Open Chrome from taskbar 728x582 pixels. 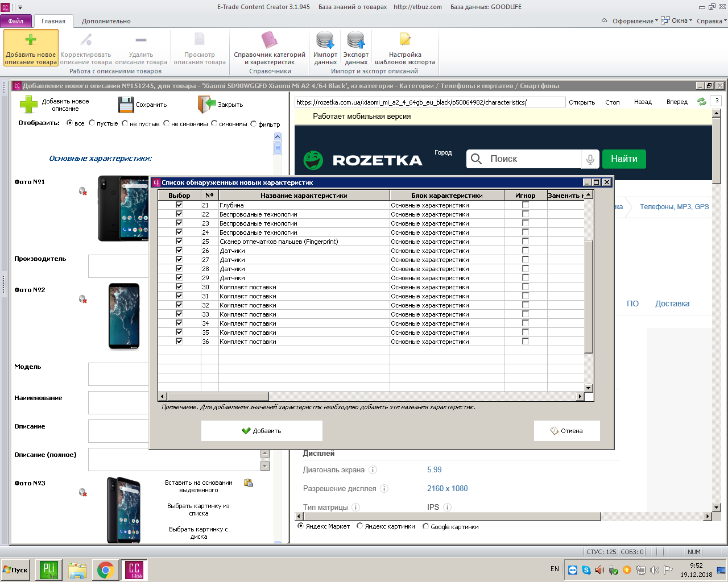(x=105, y=570)
